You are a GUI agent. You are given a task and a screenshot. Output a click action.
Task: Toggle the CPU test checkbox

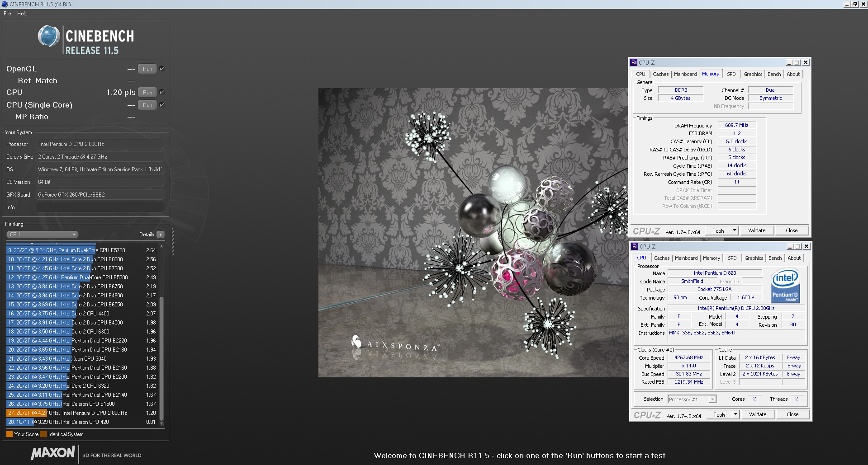tap(162, 92)
